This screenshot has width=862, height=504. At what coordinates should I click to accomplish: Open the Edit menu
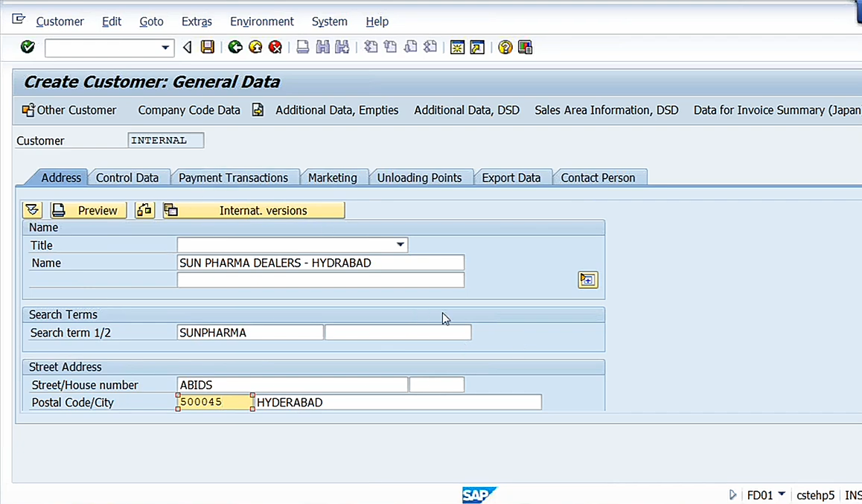[x=112, y=22]
